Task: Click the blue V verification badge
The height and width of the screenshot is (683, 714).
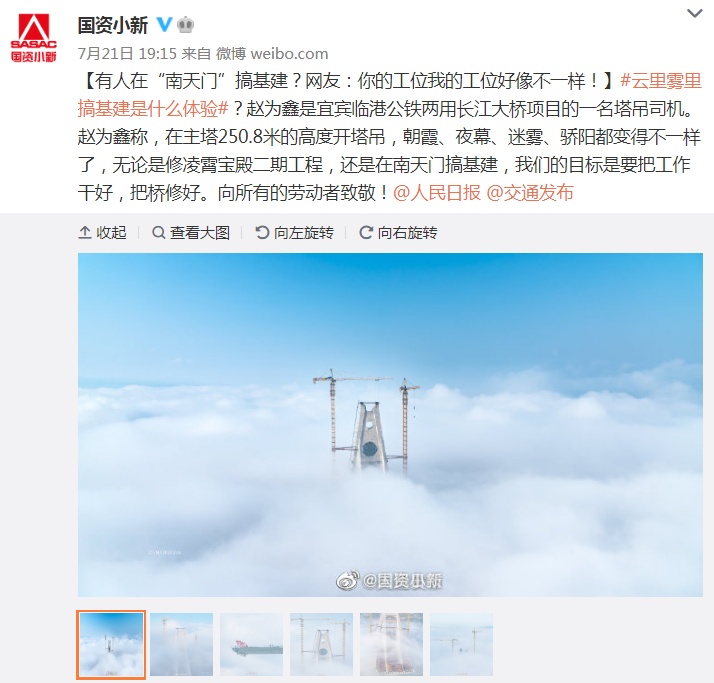Action: coord(164,24)
